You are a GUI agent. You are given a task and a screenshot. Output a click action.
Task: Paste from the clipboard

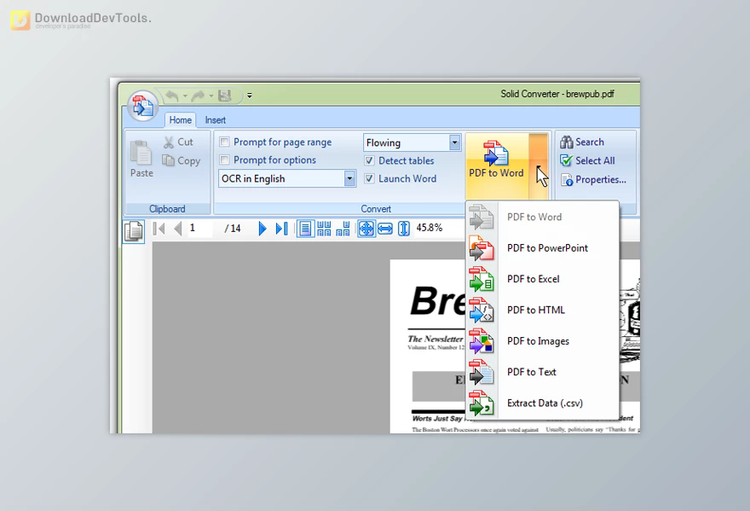[x=142, y=159]
